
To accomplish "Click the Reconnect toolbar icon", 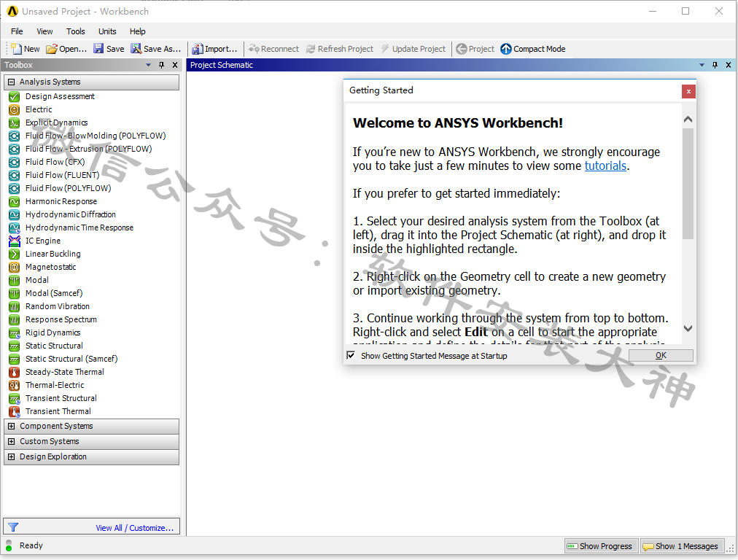I will (255, 48).
